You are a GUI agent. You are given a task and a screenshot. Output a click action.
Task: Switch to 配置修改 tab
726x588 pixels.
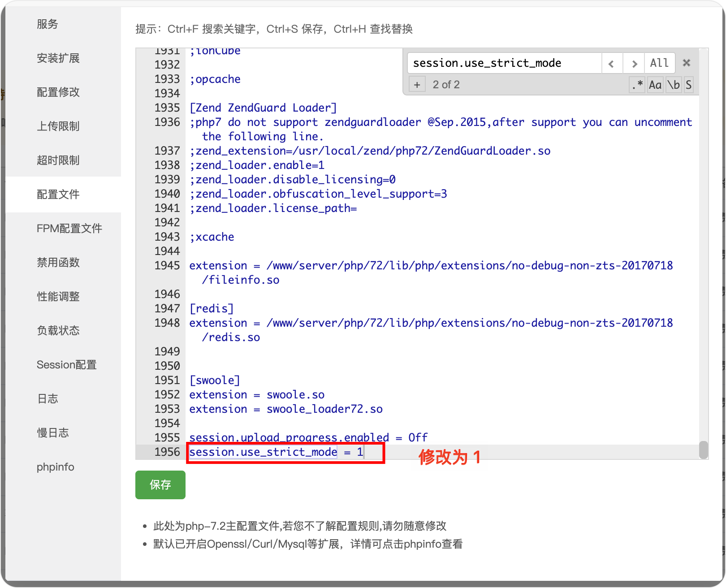(63, 92)
